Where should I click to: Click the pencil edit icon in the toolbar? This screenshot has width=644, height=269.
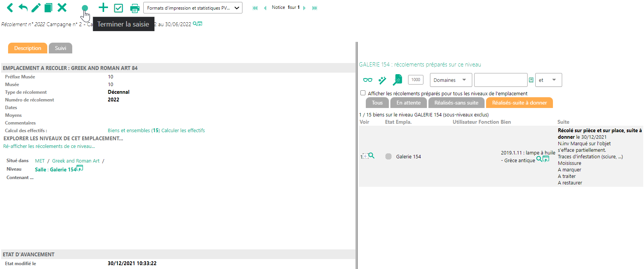(x=36, y=8)
